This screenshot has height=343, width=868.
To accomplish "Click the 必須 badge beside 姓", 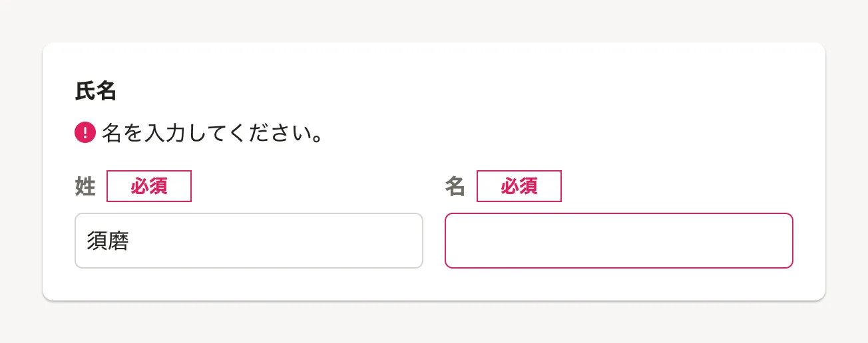I will coord(149,186).
